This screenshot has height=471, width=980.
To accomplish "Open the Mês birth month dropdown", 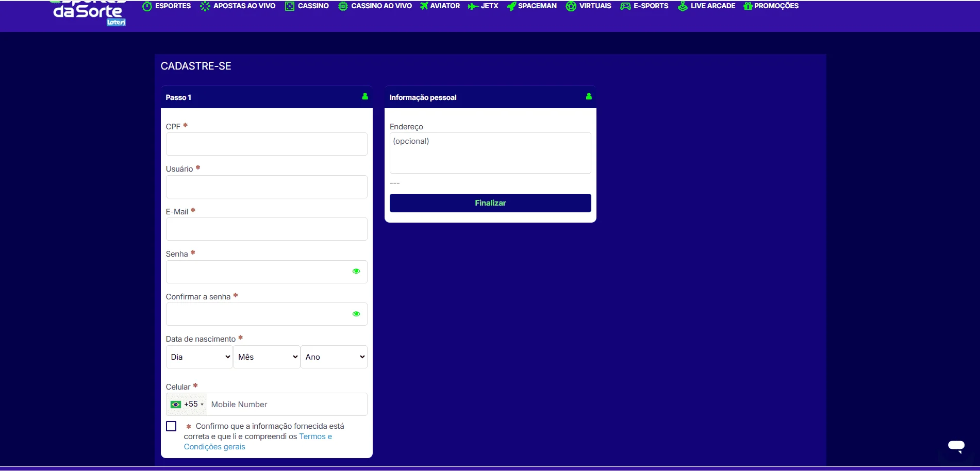I will (x=267, y=357).
